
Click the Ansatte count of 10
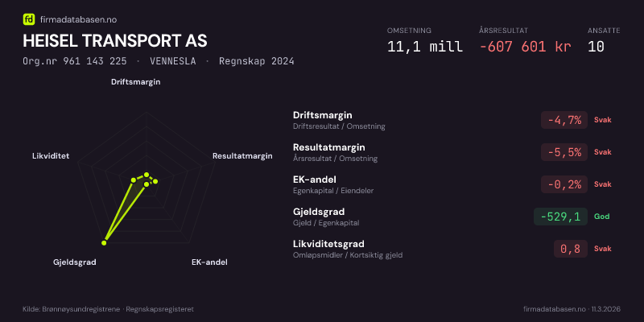pos(596,46)
